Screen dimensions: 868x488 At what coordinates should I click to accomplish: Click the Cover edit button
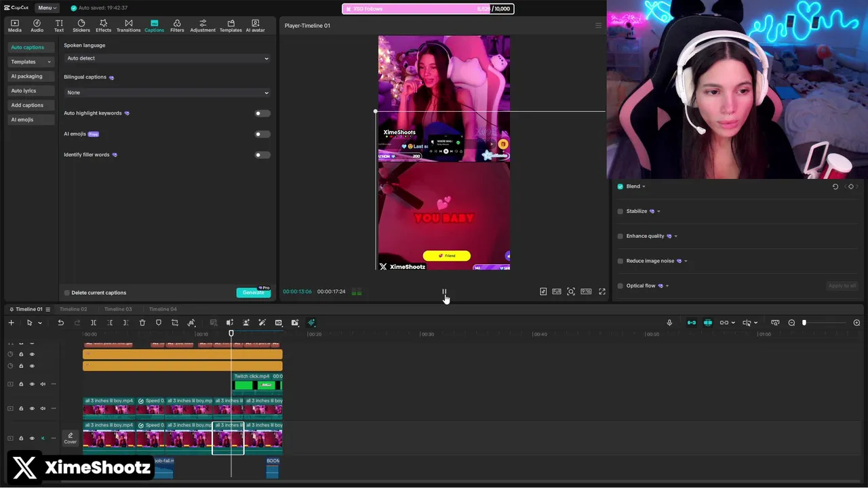(x=71, y=439)
